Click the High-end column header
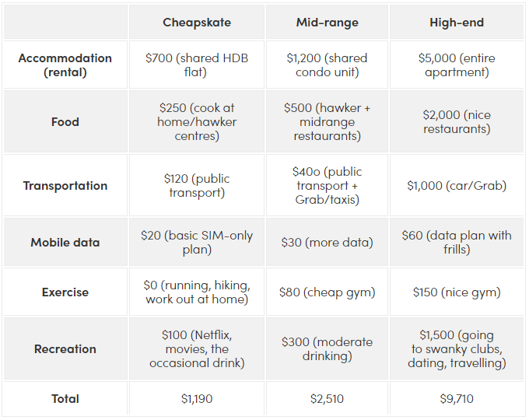 [x=457, y=23]
